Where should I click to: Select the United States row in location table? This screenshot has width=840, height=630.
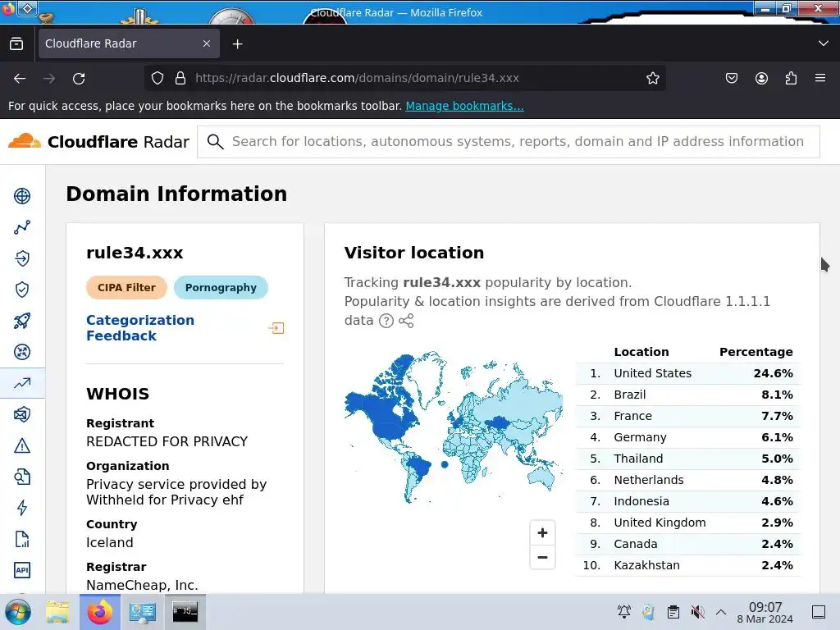(x=688, y=373)
